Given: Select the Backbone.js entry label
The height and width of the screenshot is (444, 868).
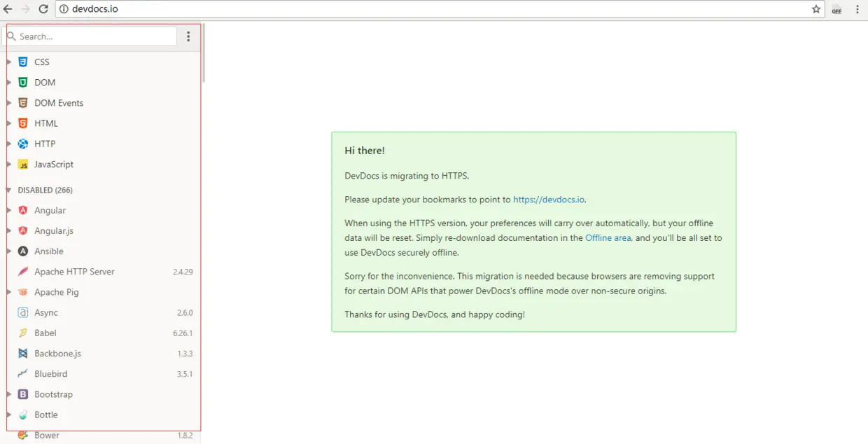Looking at the screenshot, I should 57,354.
